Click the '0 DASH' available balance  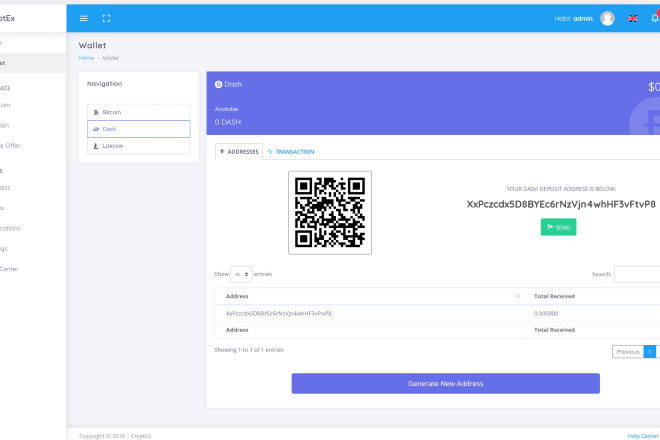[228, 122]
